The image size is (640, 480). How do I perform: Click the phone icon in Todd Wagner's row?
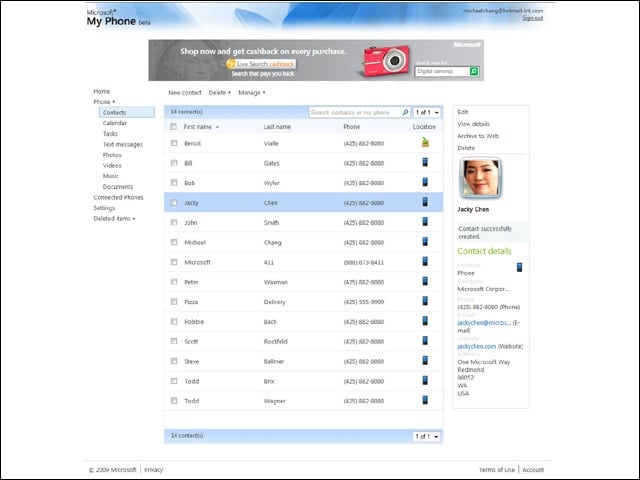425,400
